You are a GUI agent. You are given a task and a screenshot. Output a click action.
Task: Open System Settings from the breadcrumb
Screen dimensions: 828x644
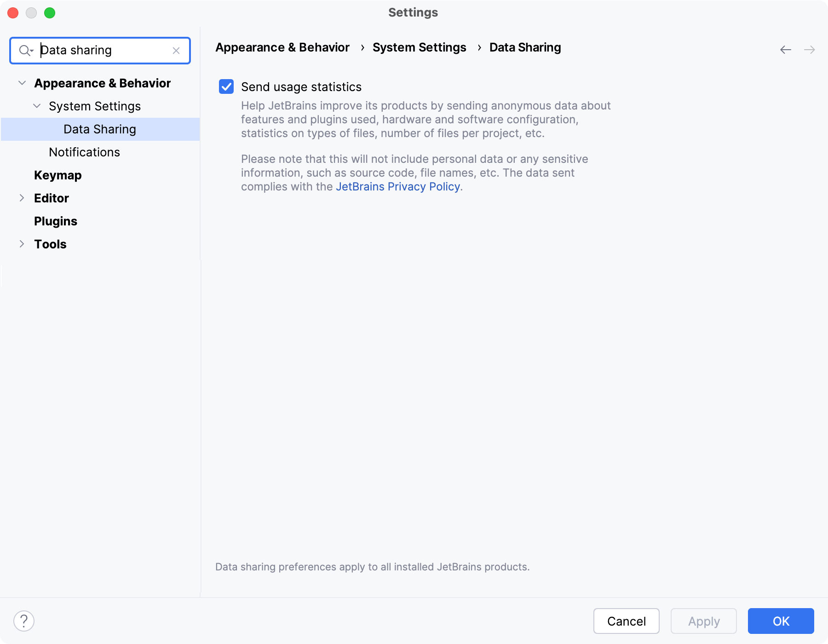coord(419,47)
